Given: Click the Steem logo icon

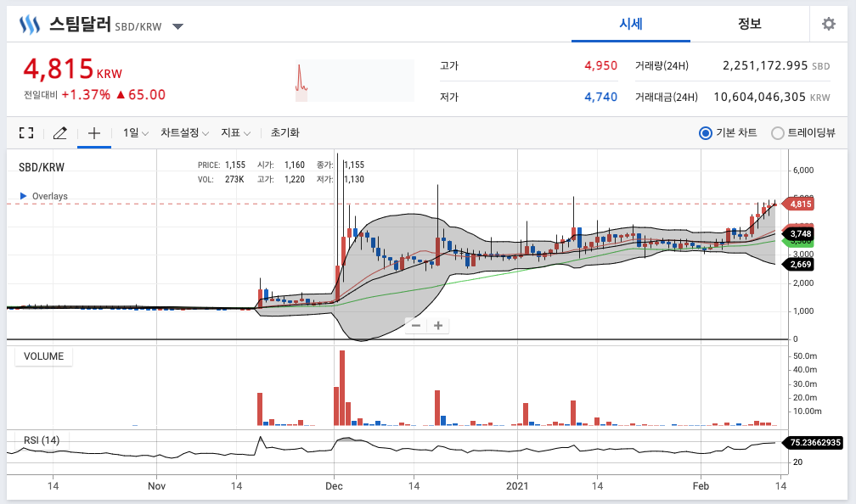Looking at the screenshot, I should (30, 25).
